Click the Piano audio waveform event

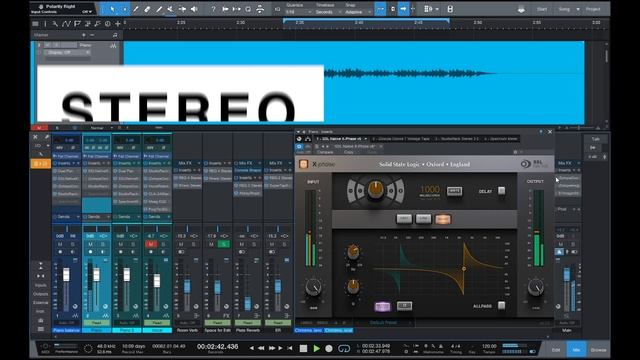354,82
